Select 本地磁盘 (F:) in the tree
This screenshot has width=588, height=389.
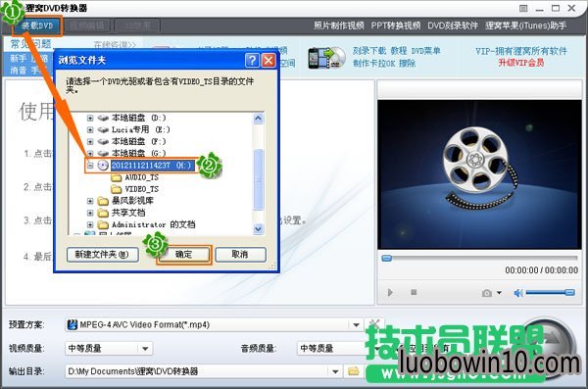tap(139, 142)
